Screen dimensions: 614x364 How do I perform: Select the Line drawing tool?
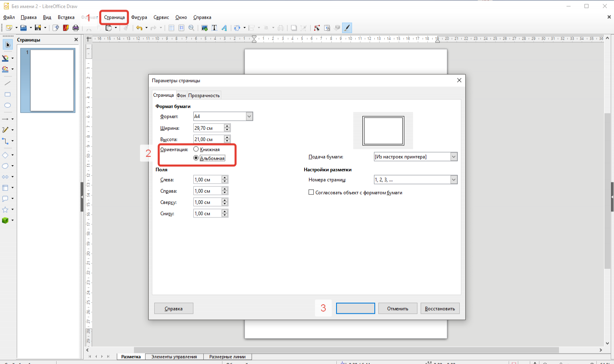[8, 83]
